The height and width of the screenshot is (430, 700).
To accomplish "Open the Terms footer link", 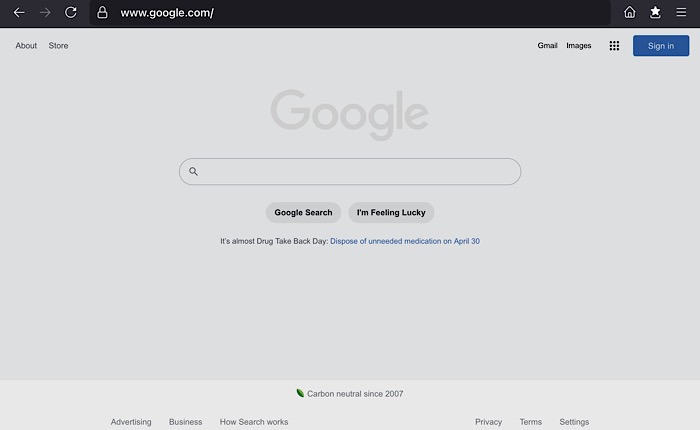I will [x=531, y=422].
